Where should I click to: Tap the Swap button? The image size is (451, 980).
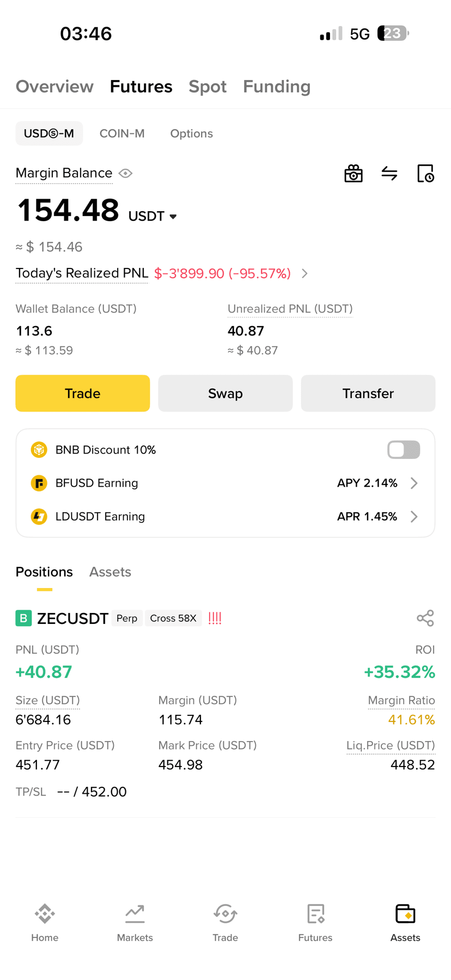[225, 393]
